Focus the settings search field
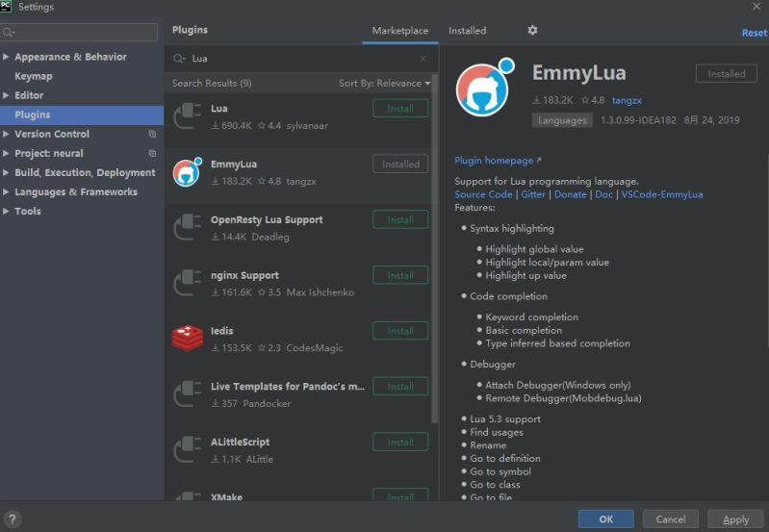This screenshot has width=769, height=532. [79, 33]
